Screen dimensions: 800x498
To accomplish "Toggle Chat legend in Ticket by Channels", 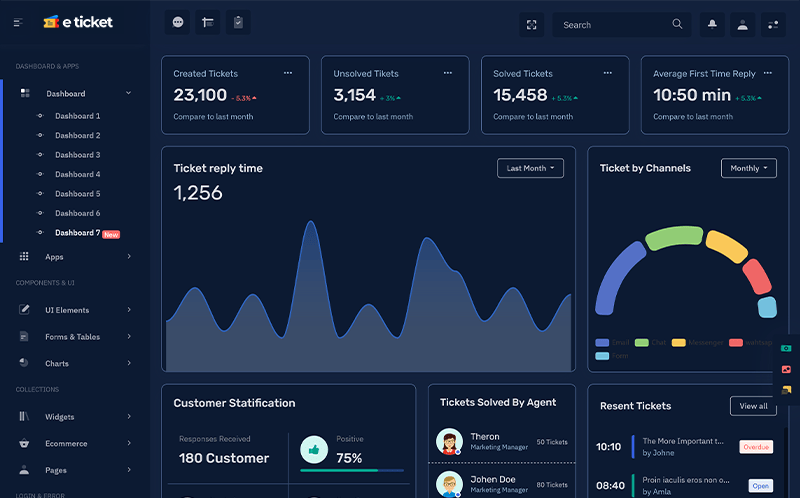I will click(651, 342).
